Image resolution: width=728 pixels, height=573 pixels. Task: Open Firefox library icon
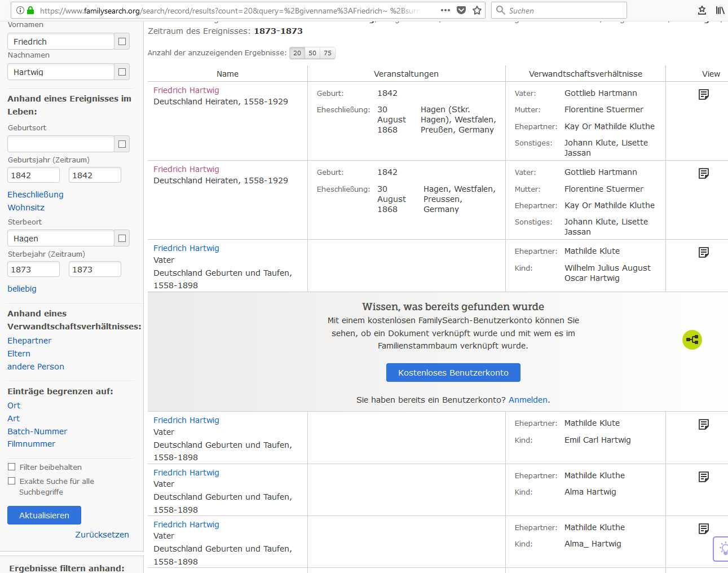pyautogui.click(x=720, y=10)
